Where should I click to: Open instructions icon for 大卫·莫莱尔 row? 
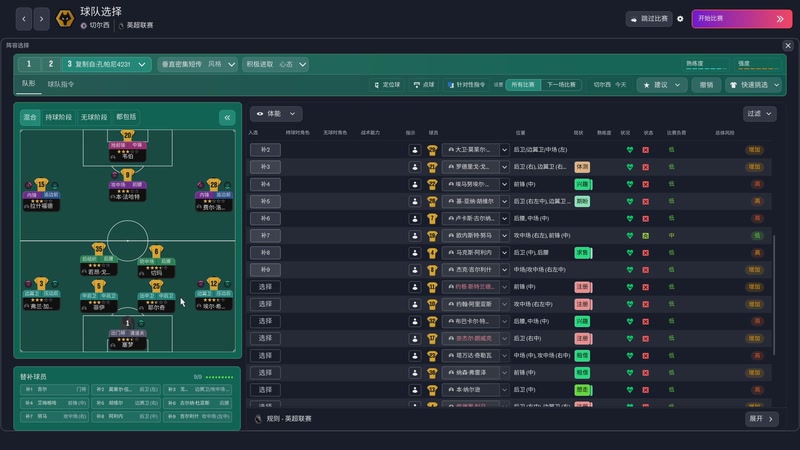(x=415, y=150)
